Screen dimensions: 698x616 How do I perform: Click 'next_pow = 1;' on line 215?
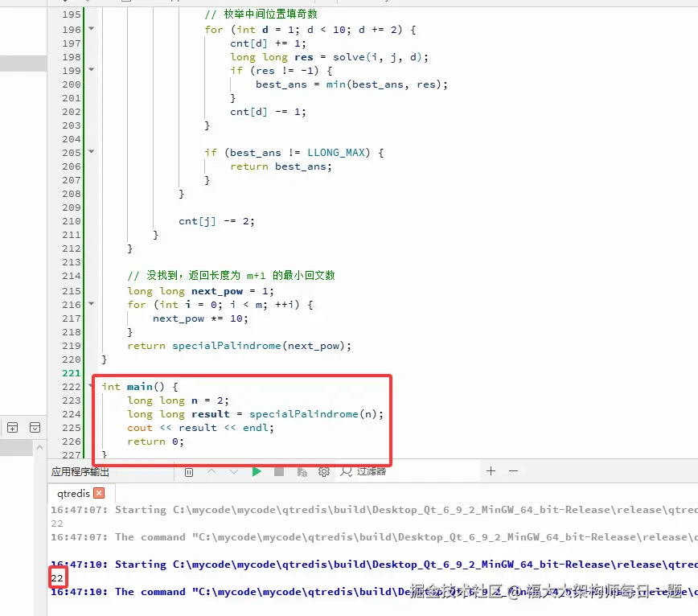[232, 291]
